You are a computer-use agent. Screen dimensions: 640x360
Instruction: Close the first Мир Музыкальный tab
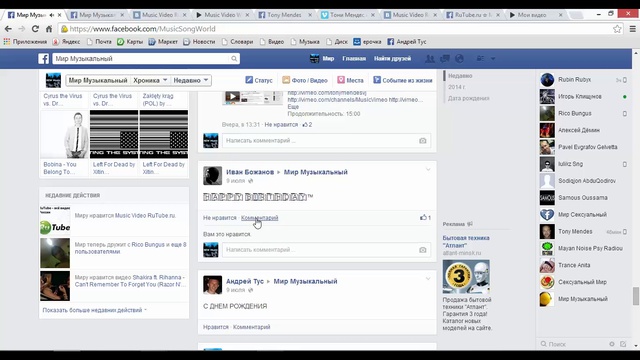pyautogui.click(x=60, y=15)
